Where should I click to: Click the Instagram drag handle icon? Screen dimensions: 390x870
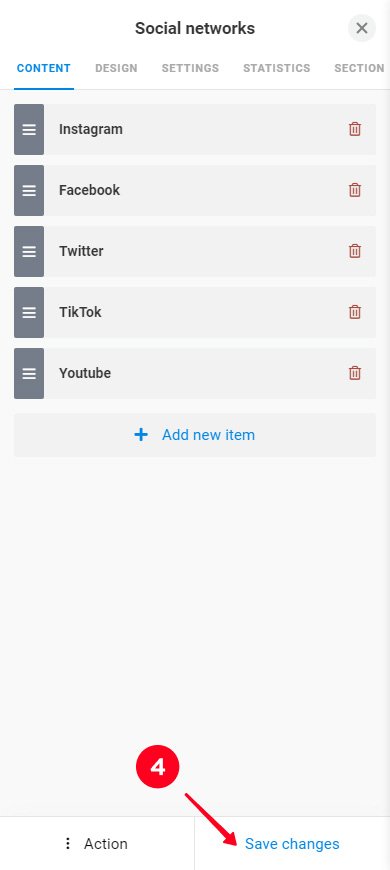[x=29, y=129]
